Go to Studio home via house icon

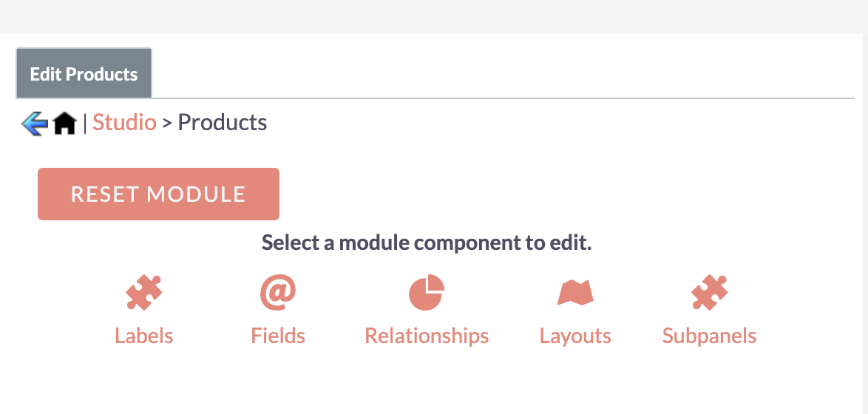click(65, 123)
